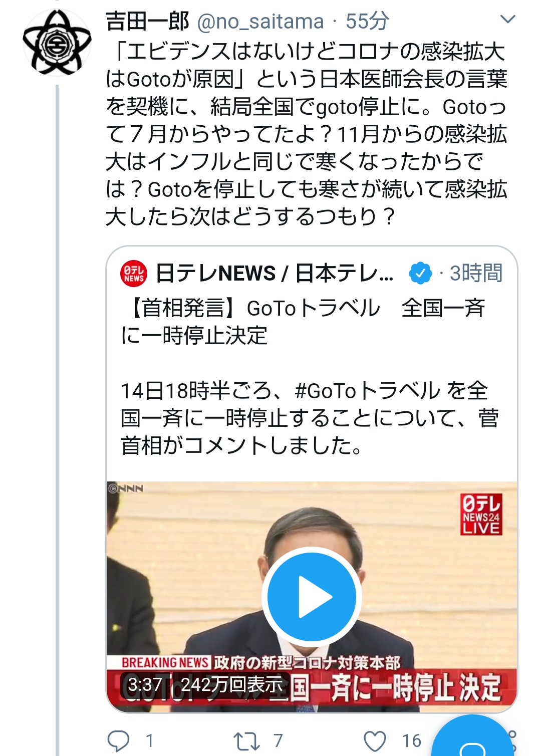This screenshot has width=541, height=756.
Task: Open the like count of 16
Action: click(x=412, y=740)
